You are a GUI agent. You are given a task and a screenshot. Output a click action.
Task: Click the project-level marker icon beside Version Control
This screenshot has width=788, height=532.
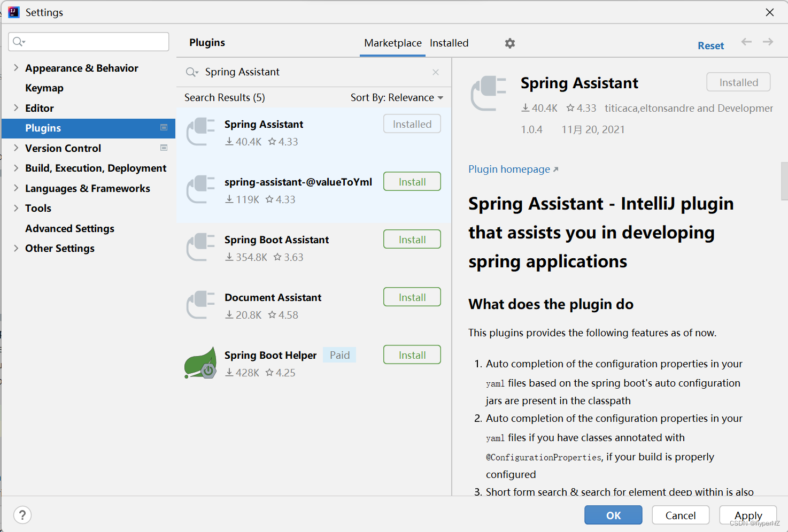tap(164, 148)
